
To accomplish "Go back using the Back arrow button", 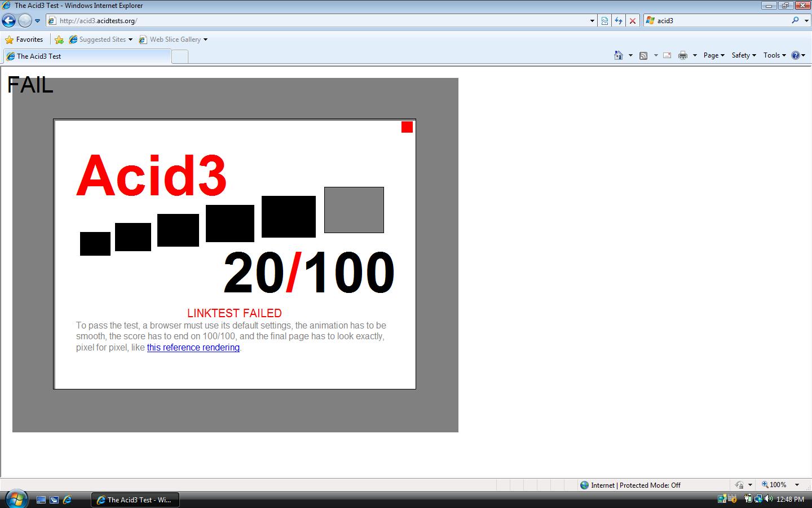I will (8, 21).
